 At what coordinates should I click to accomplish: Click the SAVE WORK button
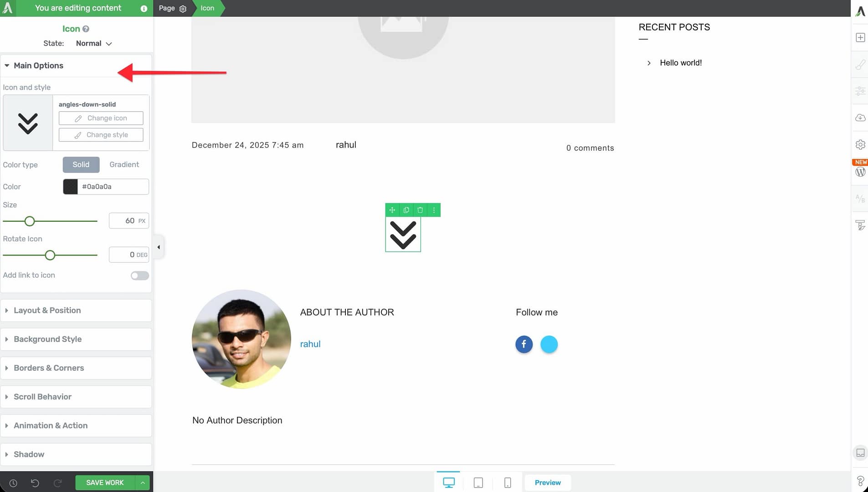pos(105,483)
